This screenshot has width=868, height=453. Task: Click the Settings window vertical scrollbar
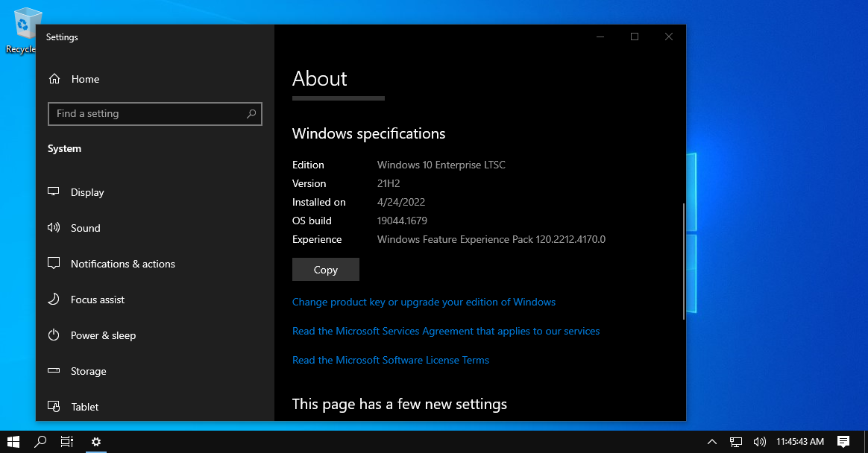[x=684, y=261]
